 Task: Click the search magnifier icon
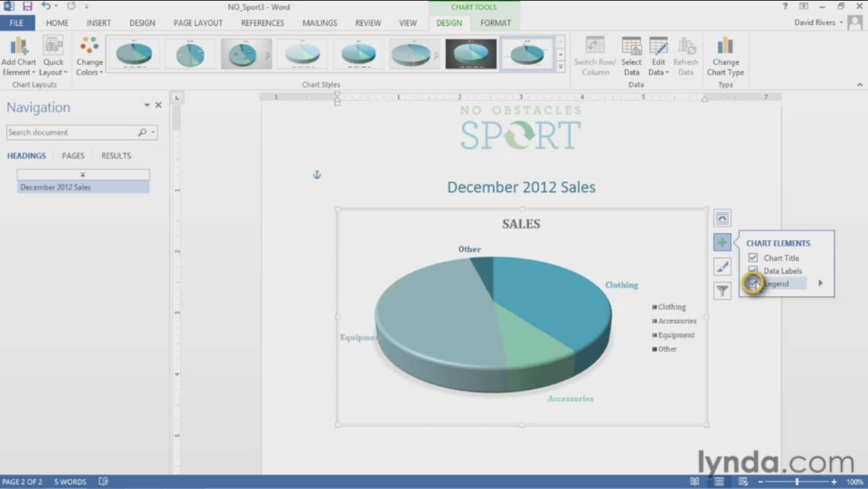point(142,132)
